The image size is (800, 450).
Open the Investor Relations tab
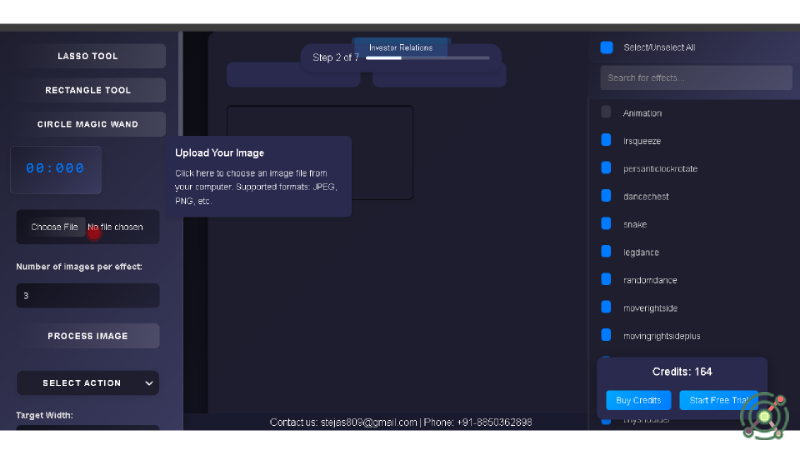click(x=401, y=47)
